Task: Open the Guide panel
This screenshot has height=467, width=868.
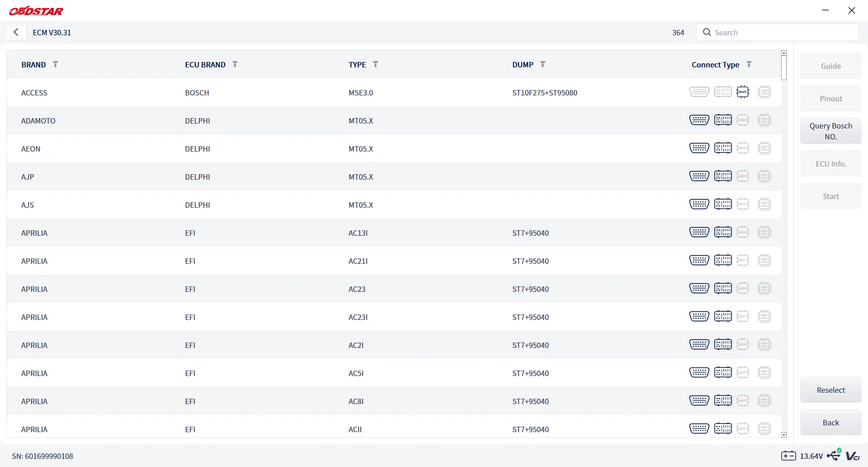Action: coord(831,66)
